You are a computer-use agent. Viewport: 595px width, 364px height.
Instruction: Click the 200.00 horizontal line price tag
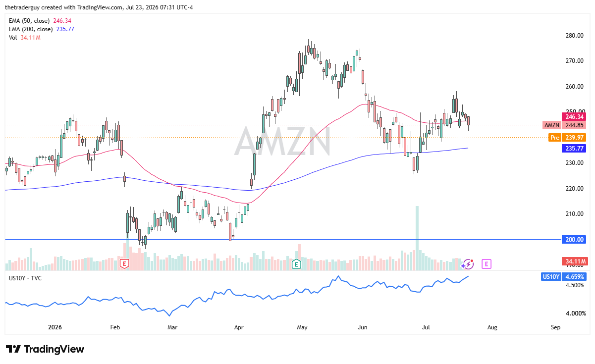[x=574, y=239]
